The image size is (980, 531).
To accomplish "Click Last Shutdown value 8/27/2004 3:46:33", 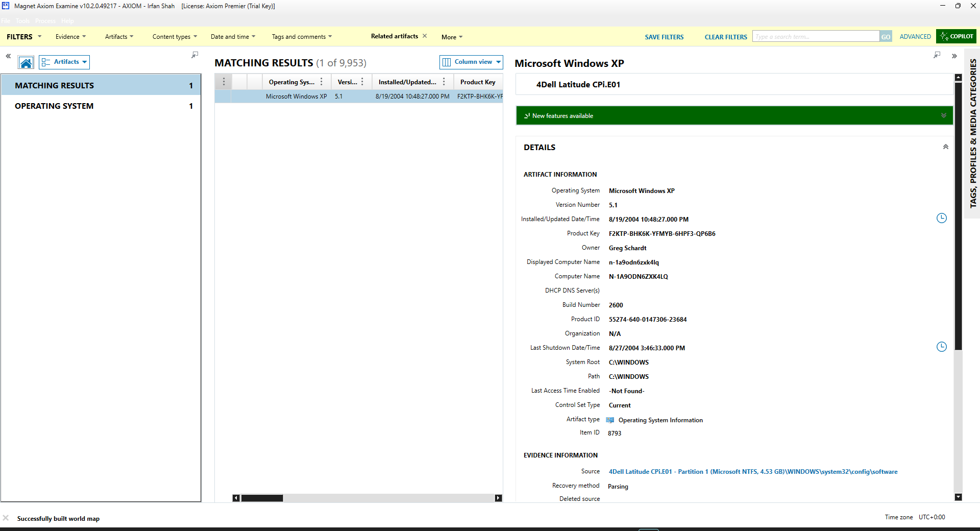I will click(647, 348).
